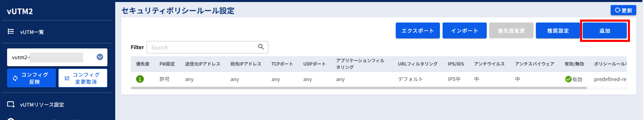The width and height of the screenshot is (644, 120).
Task: Sort by 優先度 column header
Action: (143, 64)
